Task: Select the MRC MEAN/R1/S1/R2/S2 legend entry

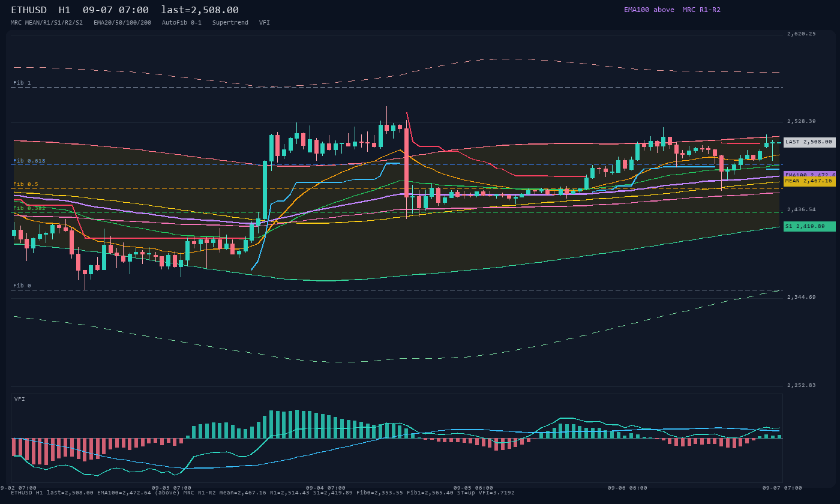Action: [47, 23]
